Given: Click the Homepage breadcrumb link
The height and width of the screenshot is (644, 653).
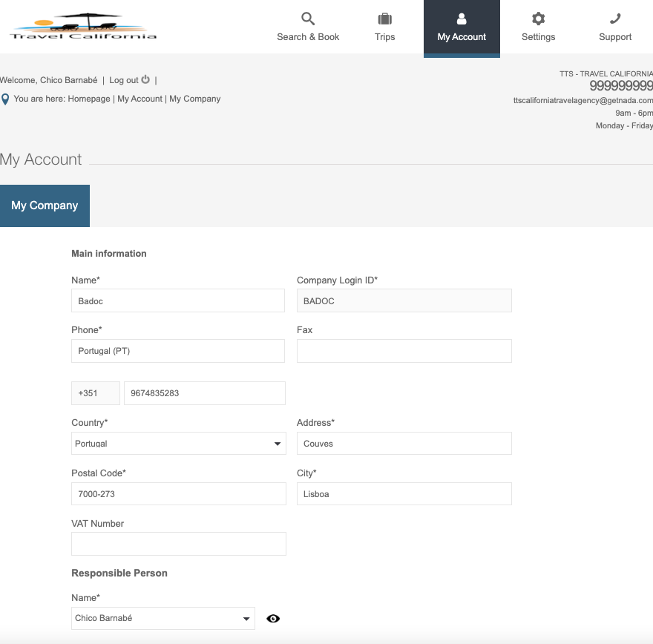Looking at the screenshot, I should tap(89, 99).
